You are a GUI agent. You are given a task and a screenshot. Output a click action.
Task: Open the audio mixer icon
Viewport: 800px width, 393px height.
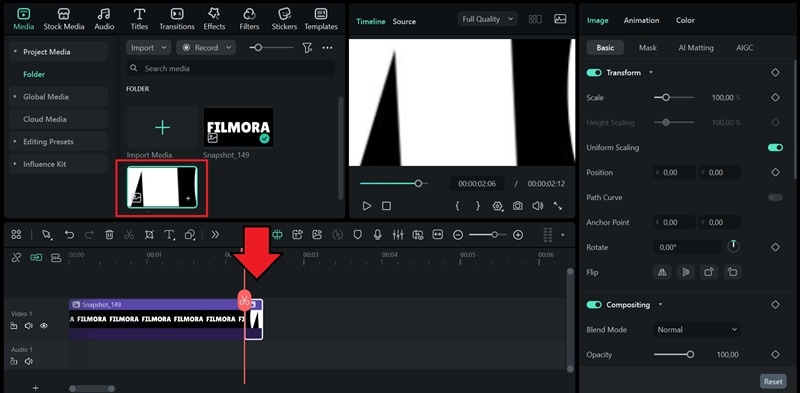click(x=397, y=235)
